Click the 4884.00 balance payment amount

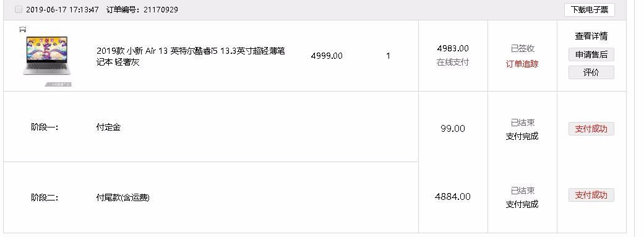453,197
